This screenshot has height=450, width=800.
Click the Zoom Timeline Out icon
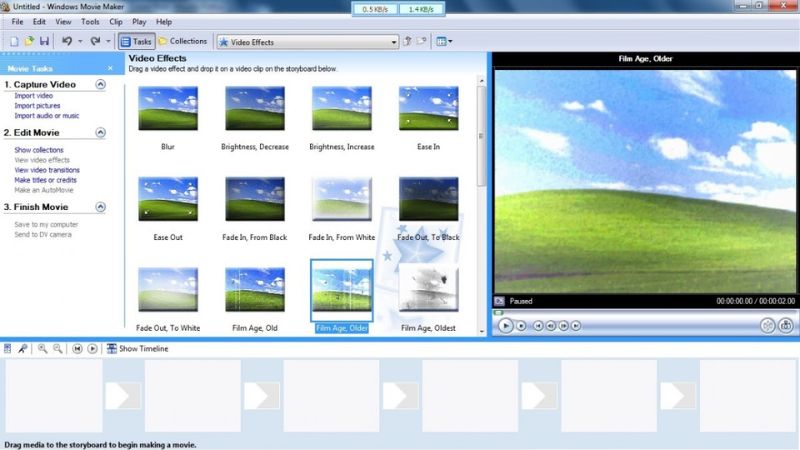pos(58,348)
